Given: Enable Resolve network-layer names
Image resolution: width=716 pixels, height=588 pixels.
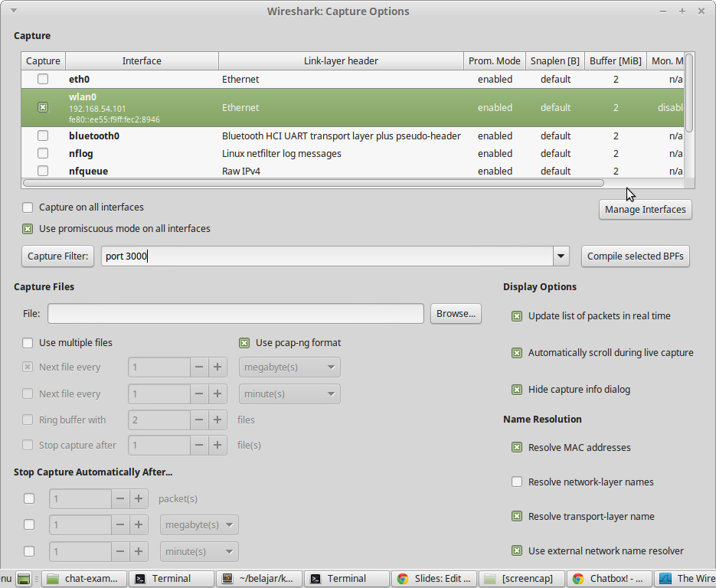Looking at the screenshot, I should tap(517, 482).
